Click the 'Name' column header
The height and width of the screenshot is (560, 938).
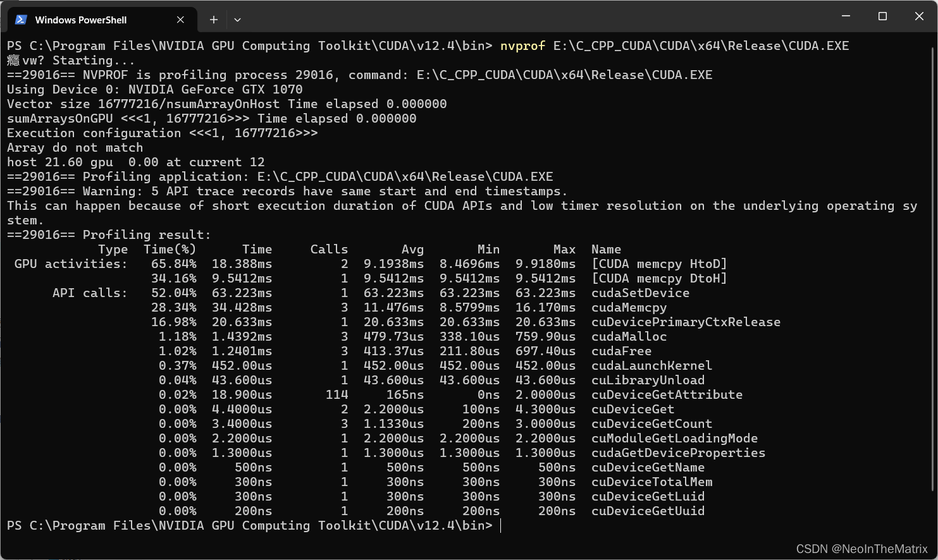(x=606, y=249)
